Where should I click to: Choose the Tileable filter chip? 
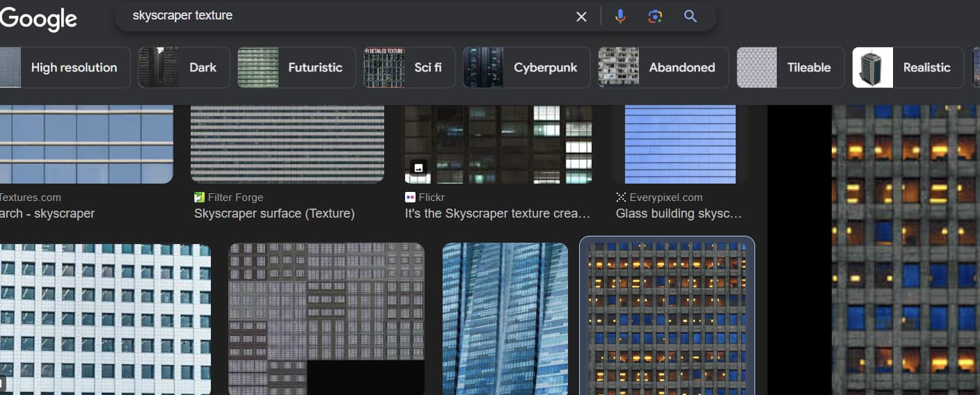coord(790,67)
